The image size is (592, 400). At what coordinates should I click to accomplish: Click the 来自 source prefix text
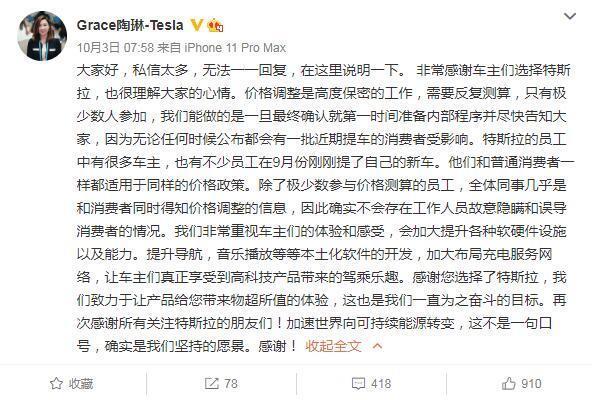click(x=169, y=48)
